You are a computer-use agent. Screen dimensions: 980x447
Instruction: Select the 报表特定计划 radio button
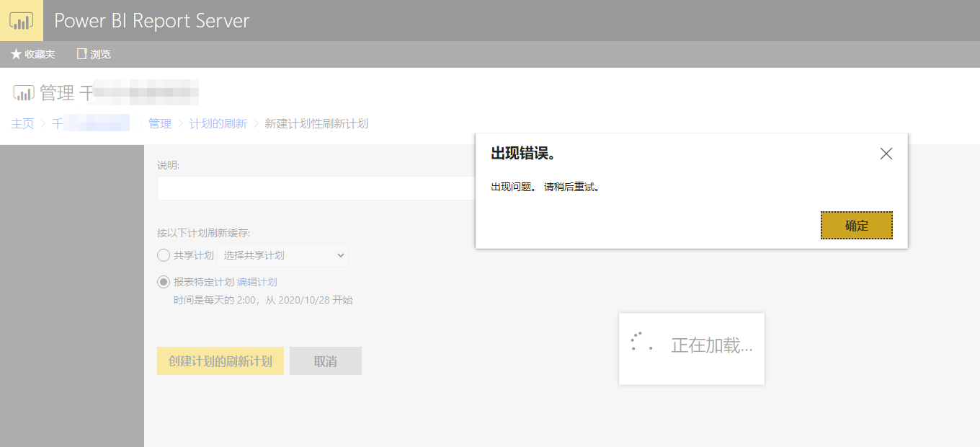[164, 282]
